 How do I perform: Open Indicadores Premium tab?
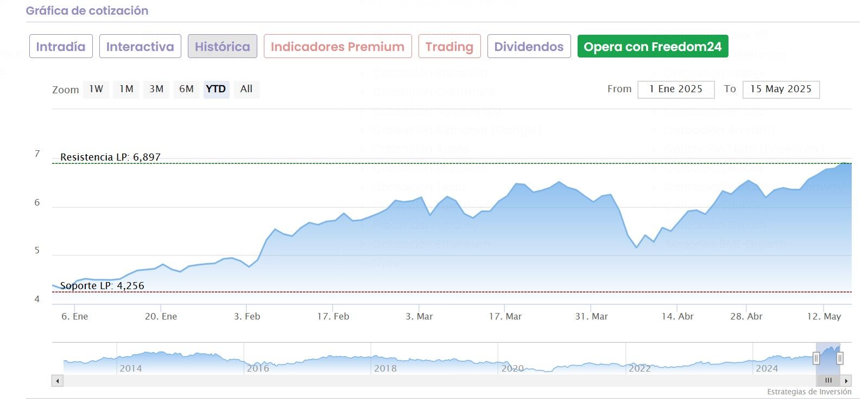point(338,47)
